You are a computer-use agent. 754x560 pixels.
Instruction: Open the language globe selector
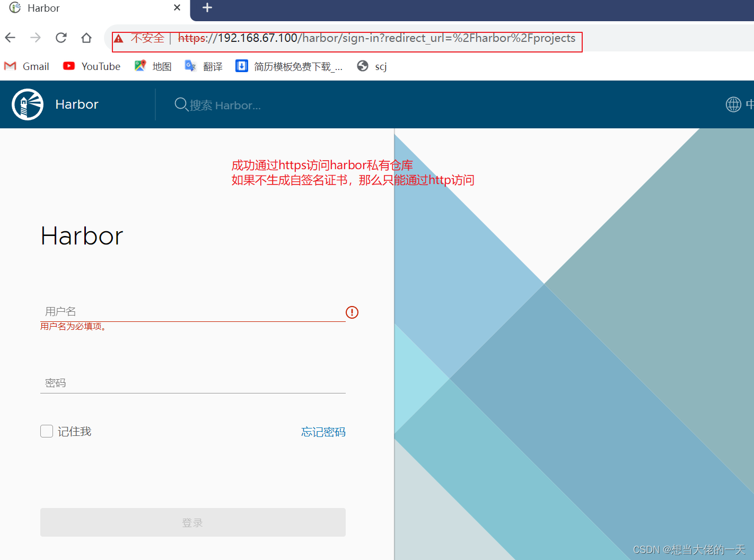pos(733,104)
